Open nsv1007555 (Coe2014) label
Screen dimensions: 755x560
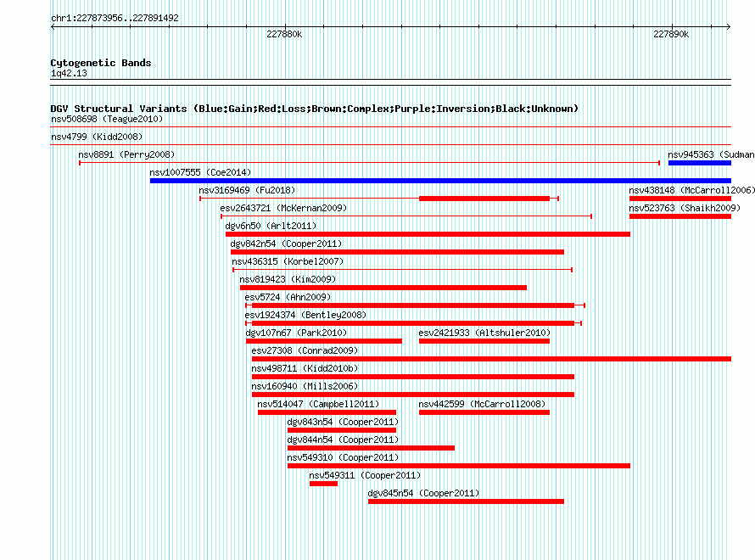pyautogui.click(x=200, y=172)
